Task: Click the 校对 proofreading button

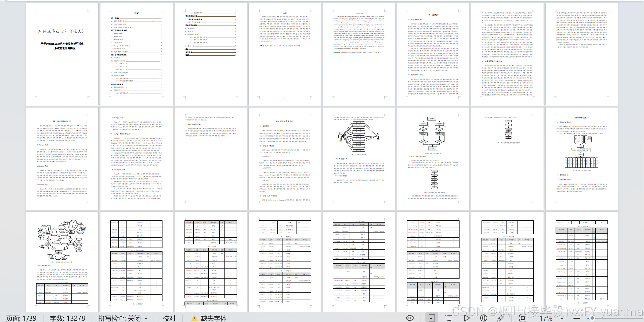Action: coord(169,318)
